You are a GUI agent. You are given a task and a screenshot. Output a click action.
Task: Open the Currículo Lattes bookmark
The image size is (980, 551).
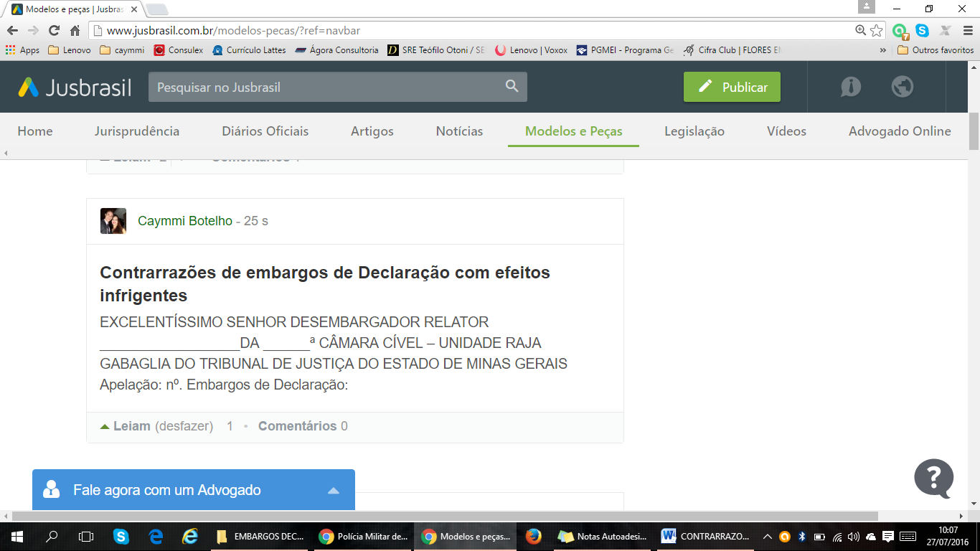tap(248, 50)
